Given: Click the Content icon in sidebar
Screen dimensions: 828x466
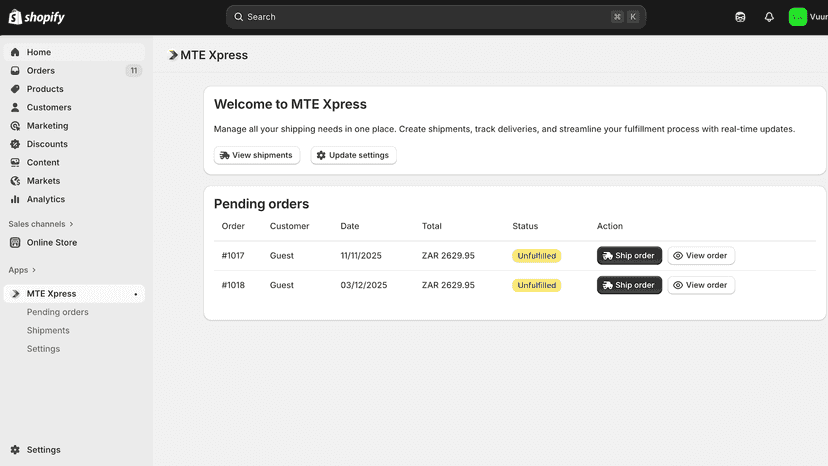Looking at the screenshot, I should (x=15, y=162).
